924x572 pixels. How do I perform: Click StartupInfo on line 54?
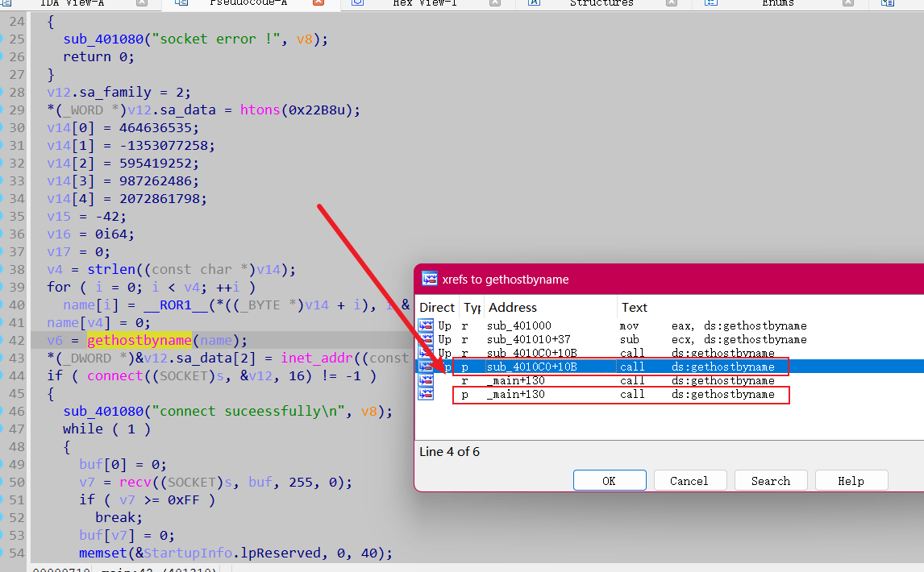coord(187,553)
